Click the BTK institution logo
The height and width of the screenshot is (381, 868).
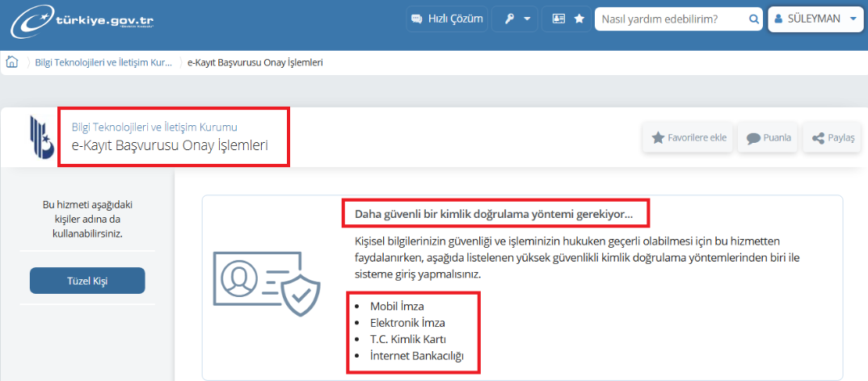(x=43, y=137)
